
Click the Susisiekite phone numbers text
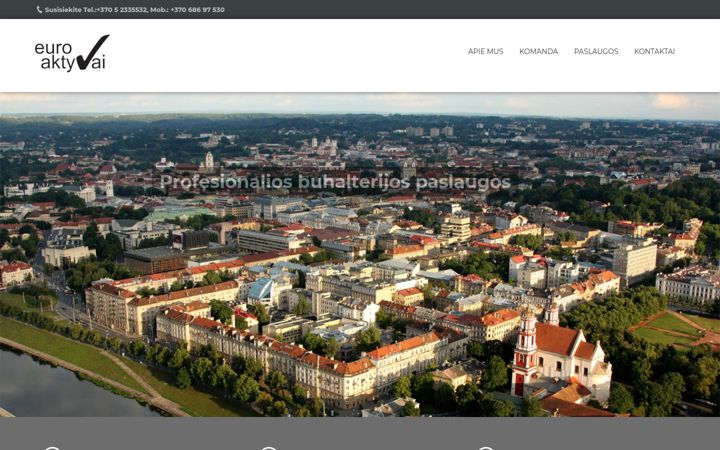(x=135, y=10)
